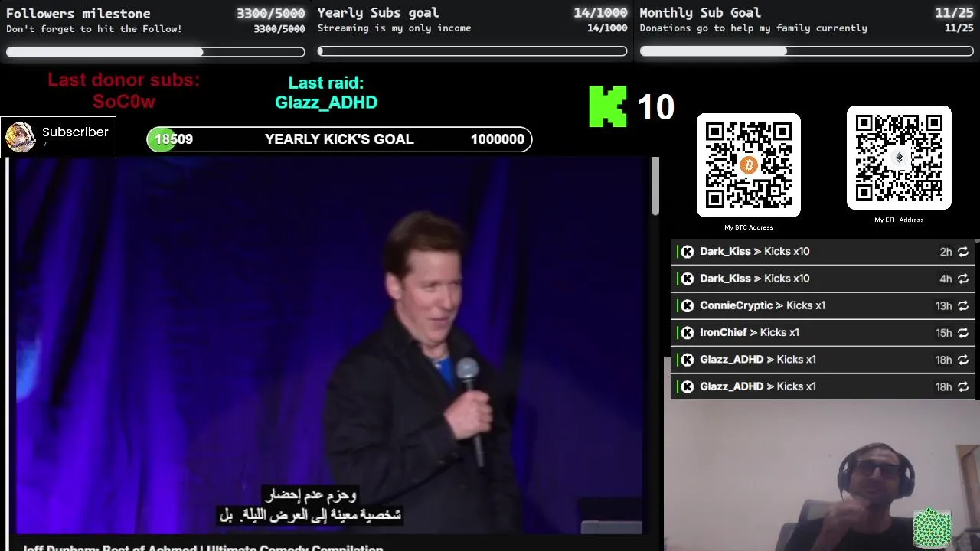Click '14/1000' yearly subs count
Image resolution: width=980 pixels, height=551 pixels.
pyautogui.click(x=600, y=12)
